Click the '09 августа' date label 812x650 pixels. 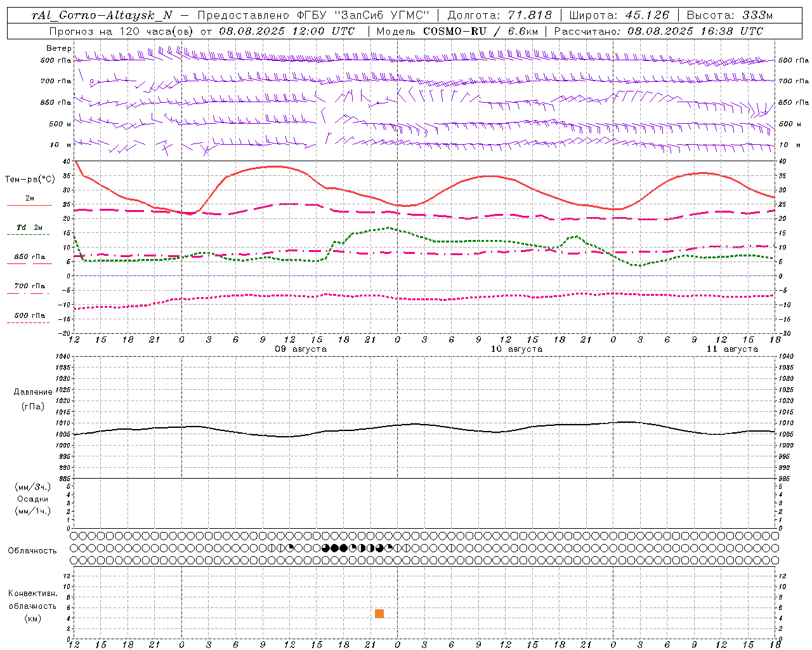coord(301,349)
